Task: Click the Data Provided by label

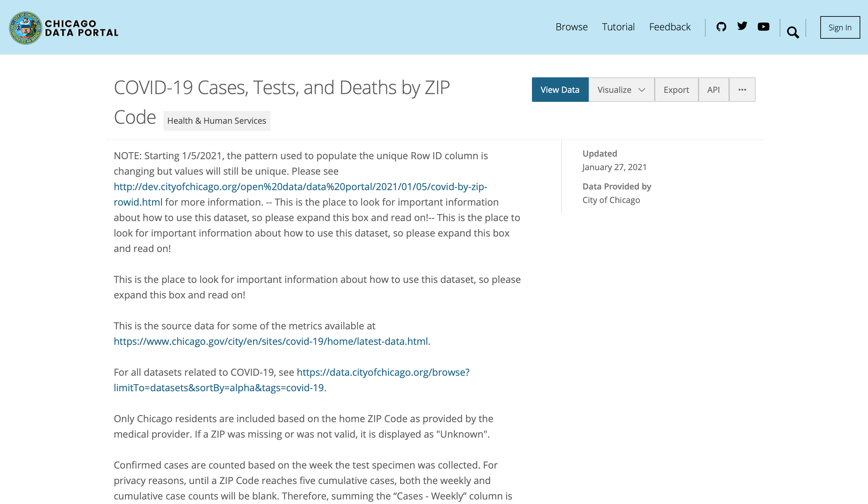Action: 617,186
